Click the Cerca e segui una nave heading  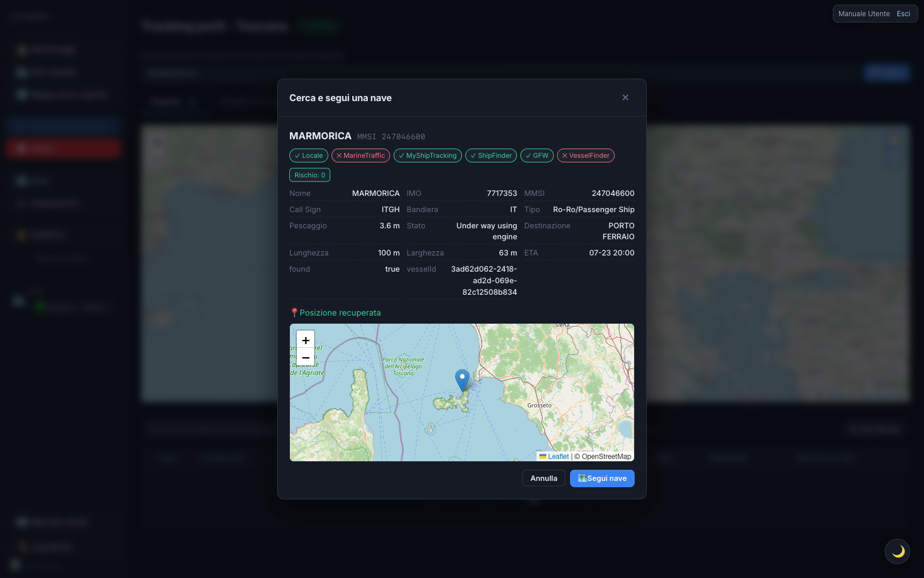pos(340,98)
